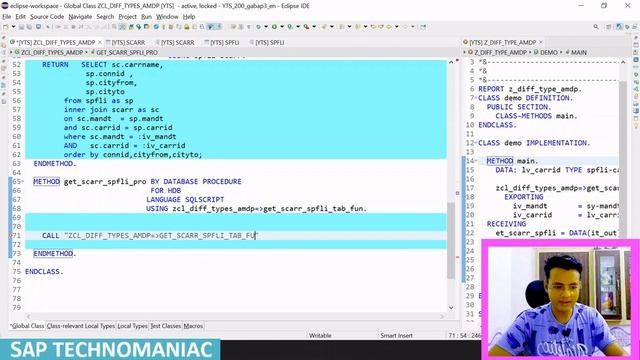Expand breadcrumb arrow before ZCL_DIFF_TYPES_AMDP
The image size is (640, 360).
[11, 53]
